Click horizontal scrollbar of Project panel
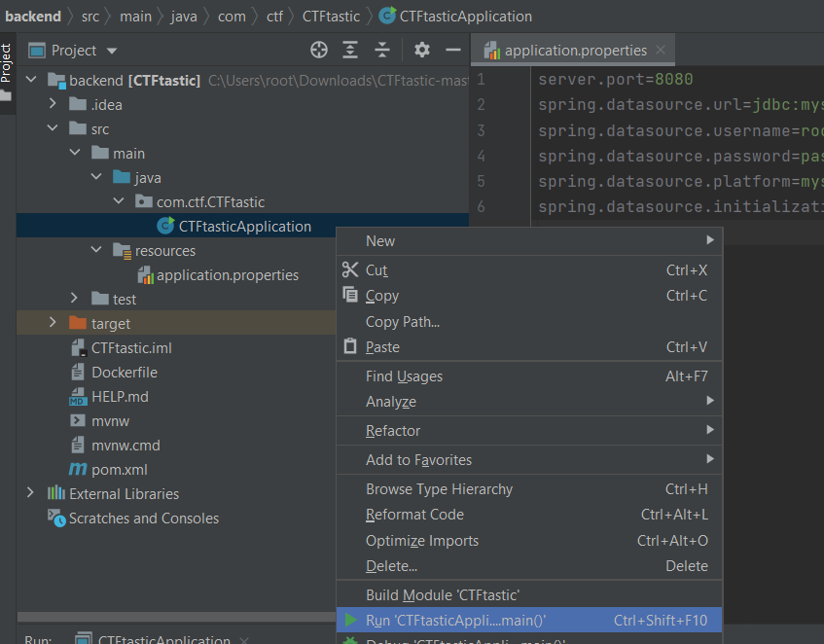The height and width of the screenshot is (644, 824). pyautogui.click(x=177, y=616)
